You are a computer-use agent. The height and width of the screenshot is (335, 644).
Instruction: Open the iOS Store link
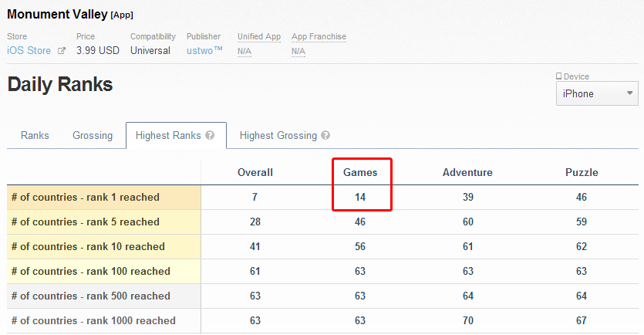[29, 50]
